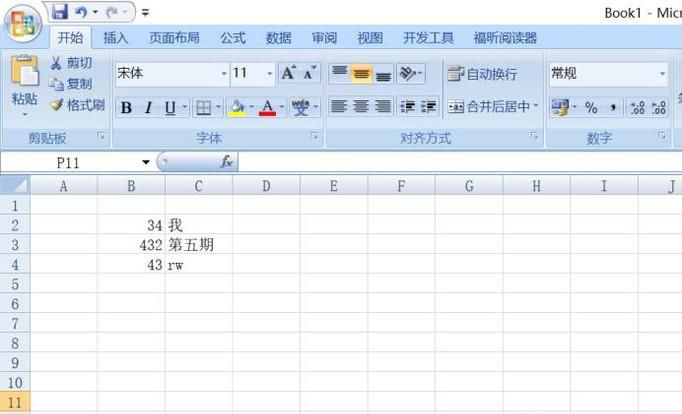Click the Office button logo
The height and width of the screenshot is (414, 682).
(x=24, y=23)
